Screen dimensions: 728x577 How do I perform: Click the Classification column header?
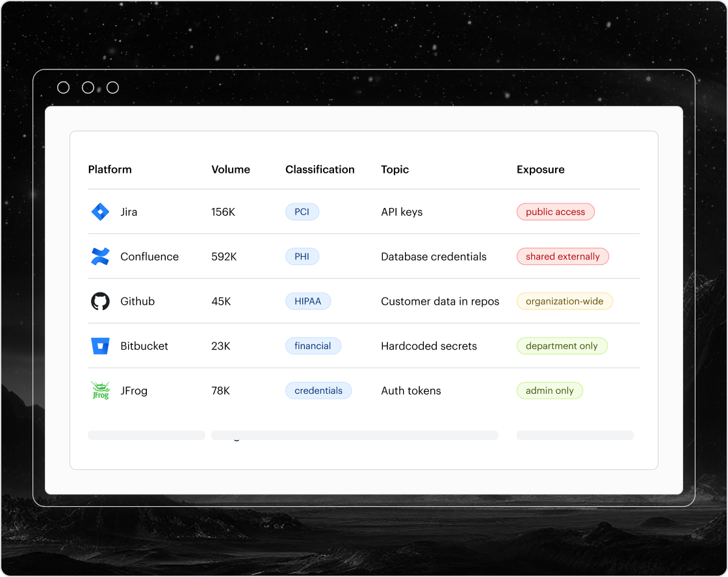click(x=320, y=170)
